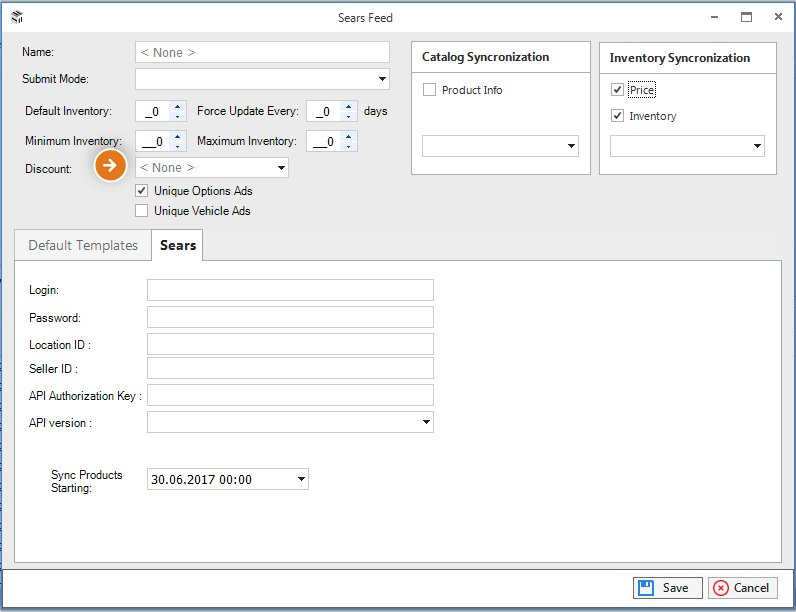Decrease the Default Inventory value
Screen dimensions: 796x612
pos(177,117)
